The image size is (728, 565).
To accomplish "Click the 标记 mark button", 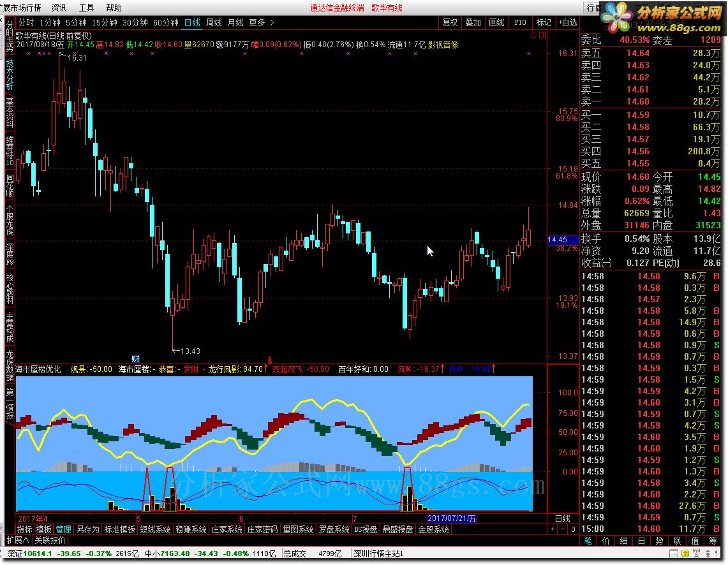I will tap(544, 22).
